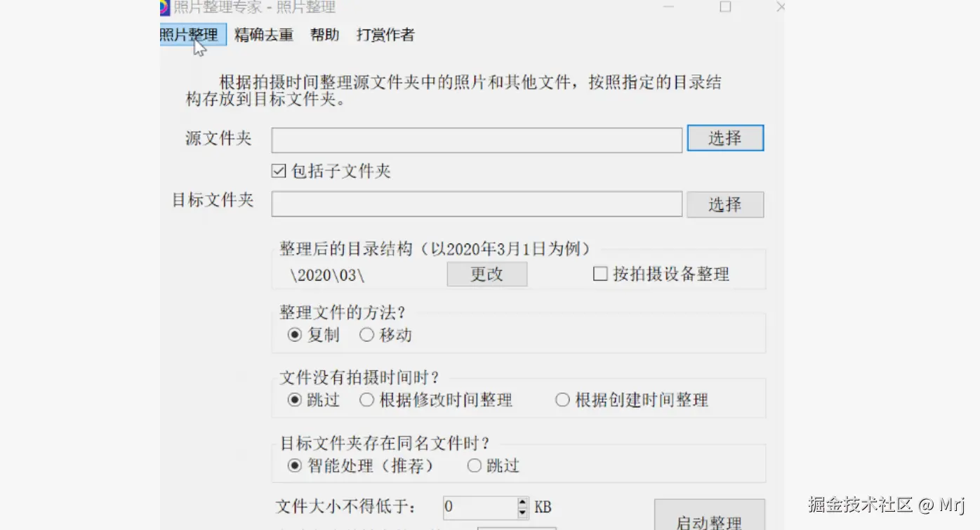Open the 精确去重 menu
The width and height of the screenshot is (980, 530).
tap(264, 35)
